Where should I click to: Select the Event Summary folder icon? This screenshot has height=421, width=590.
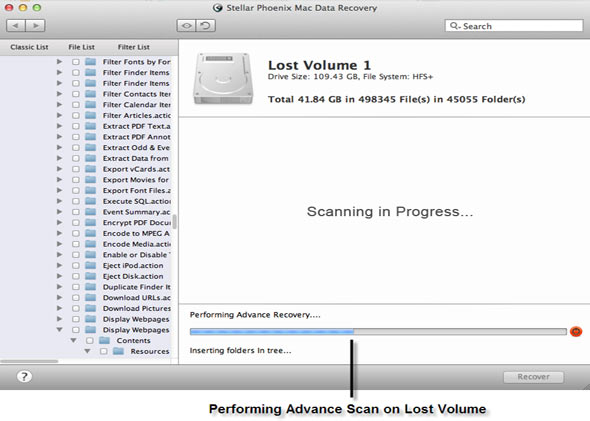(90, 212)
